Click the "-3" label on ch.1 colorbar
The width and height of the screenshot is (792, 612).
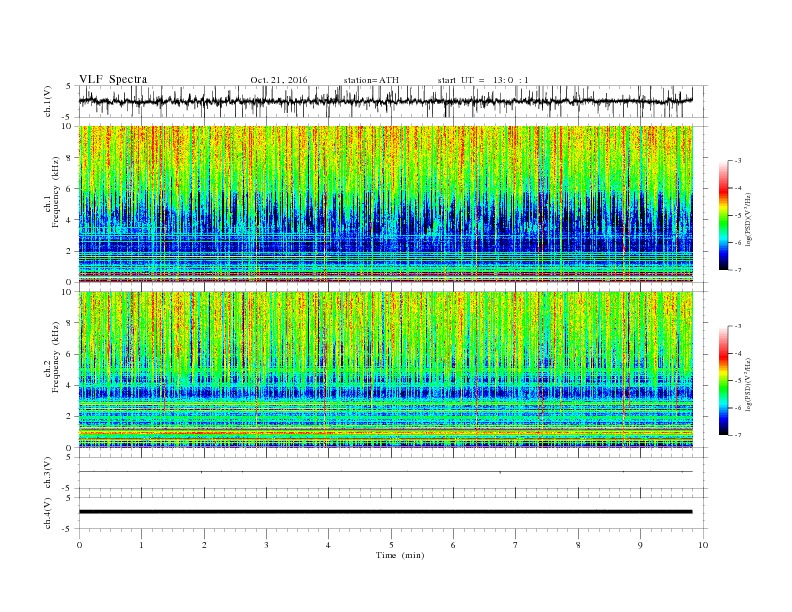pyautogui.click(x=737, y=161)
